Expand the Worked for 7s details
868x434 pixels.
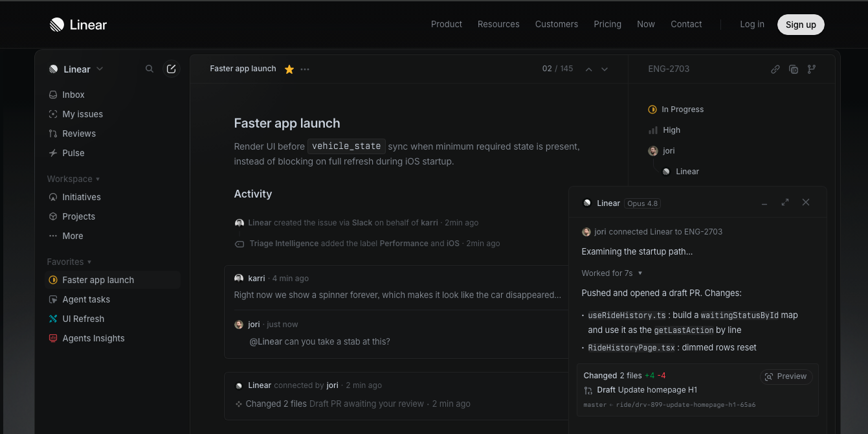pos(612,273)
